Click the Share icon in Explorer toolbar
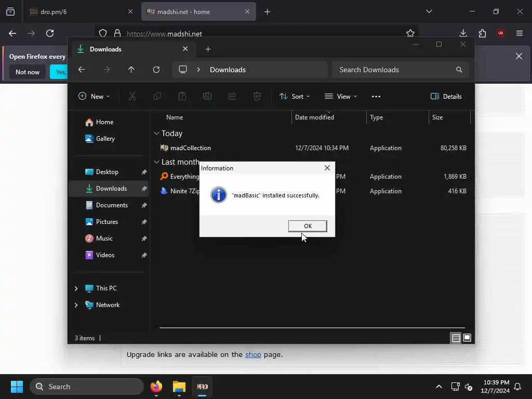The image size is (532, 399). [232, 96]
